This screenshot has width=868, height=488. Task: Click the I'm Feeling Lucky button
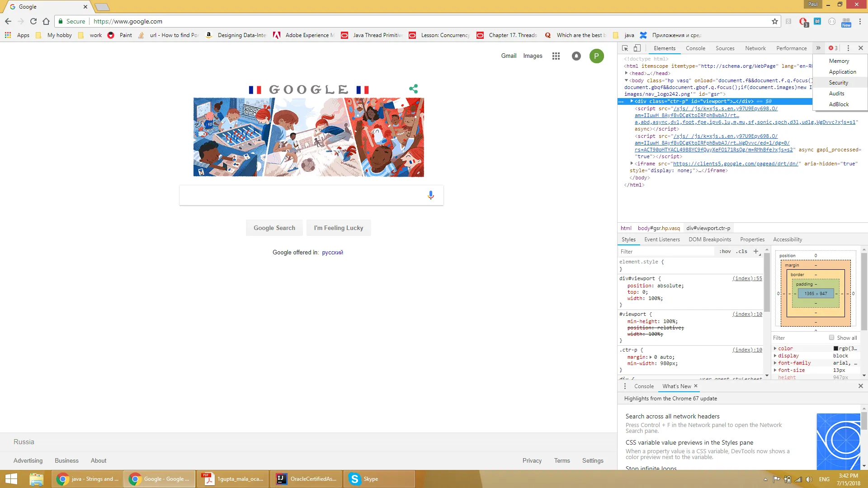coord(338,228)
